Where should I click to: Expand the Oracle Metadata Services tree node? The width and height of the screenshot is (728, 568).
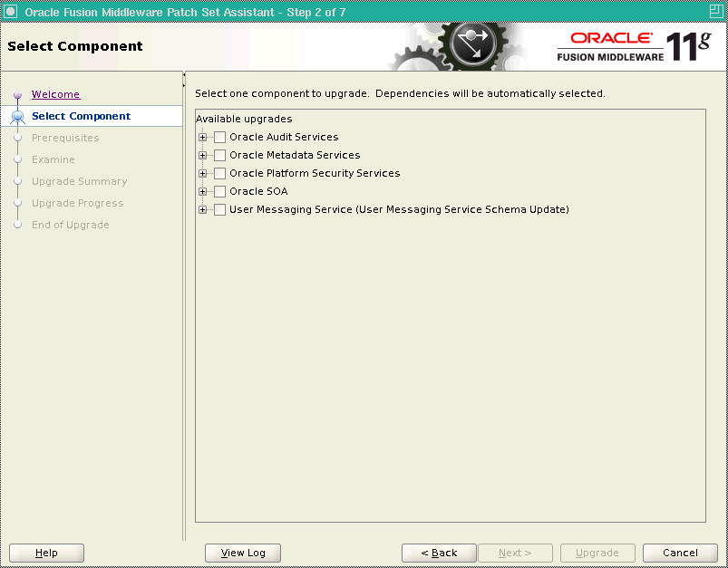click(202, 156)
